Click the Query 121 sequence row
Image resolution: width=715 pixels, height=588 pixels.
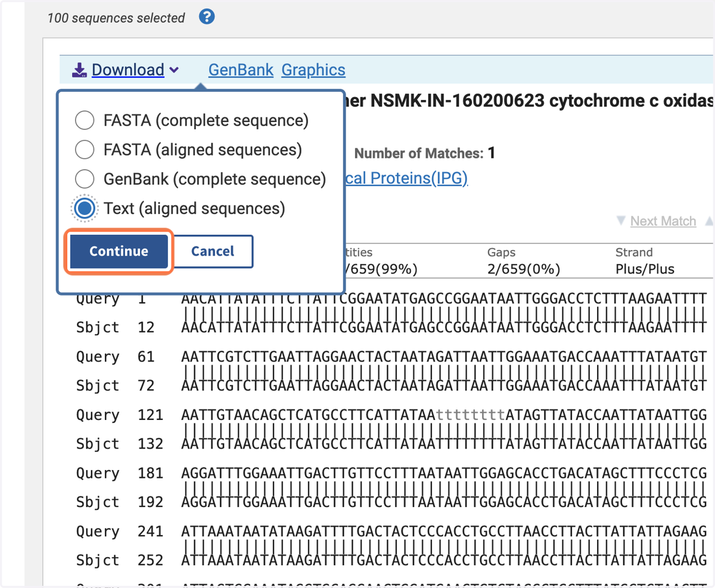[x=391, y=415]
